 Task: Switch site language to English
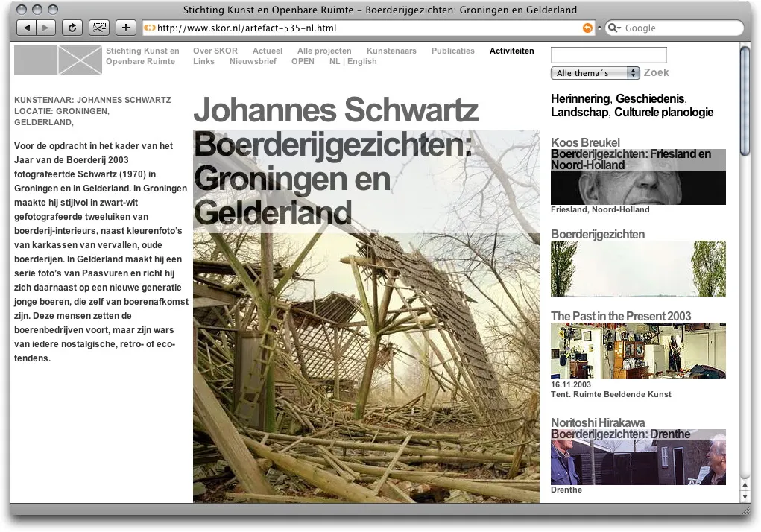[x=361, y=62]
